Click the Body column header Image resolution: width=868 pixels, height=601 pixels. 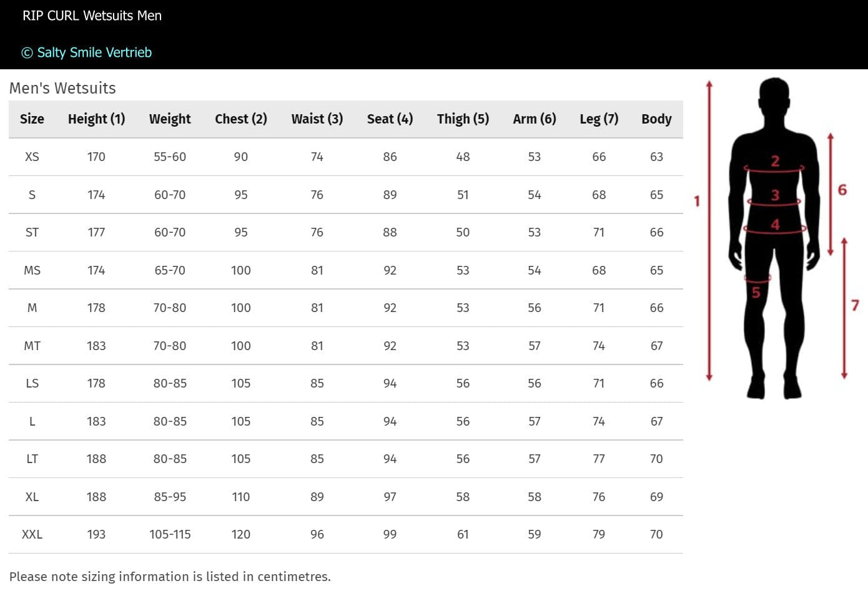point(656,119)
